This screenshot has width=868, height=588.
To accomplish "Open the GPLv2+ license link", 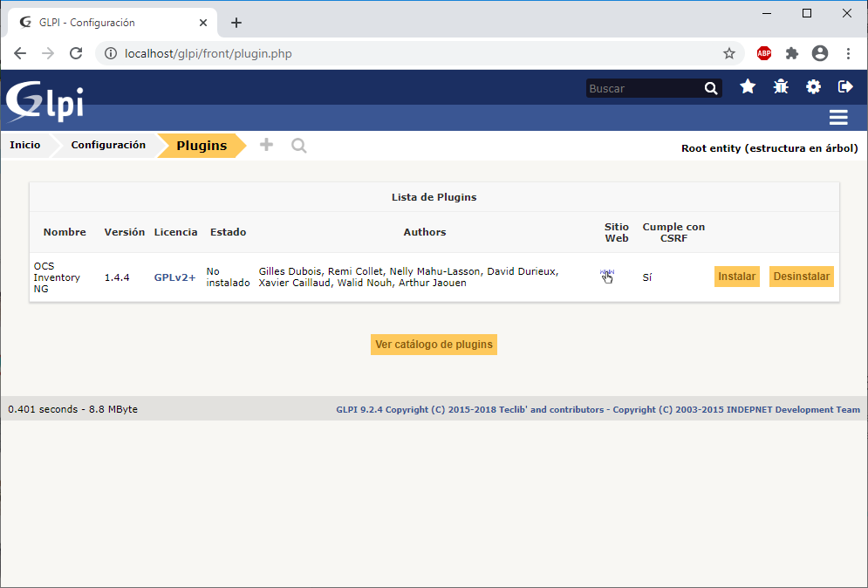I will tap(175, 277).
